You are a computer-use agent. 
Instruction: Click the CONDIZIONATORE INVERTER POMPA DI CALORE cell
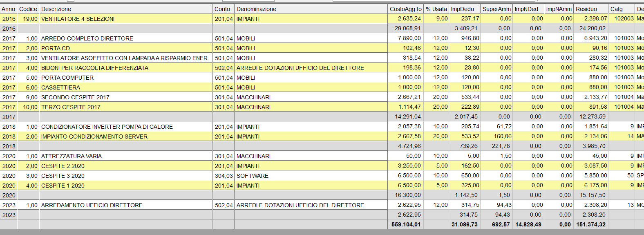(107, 127)
